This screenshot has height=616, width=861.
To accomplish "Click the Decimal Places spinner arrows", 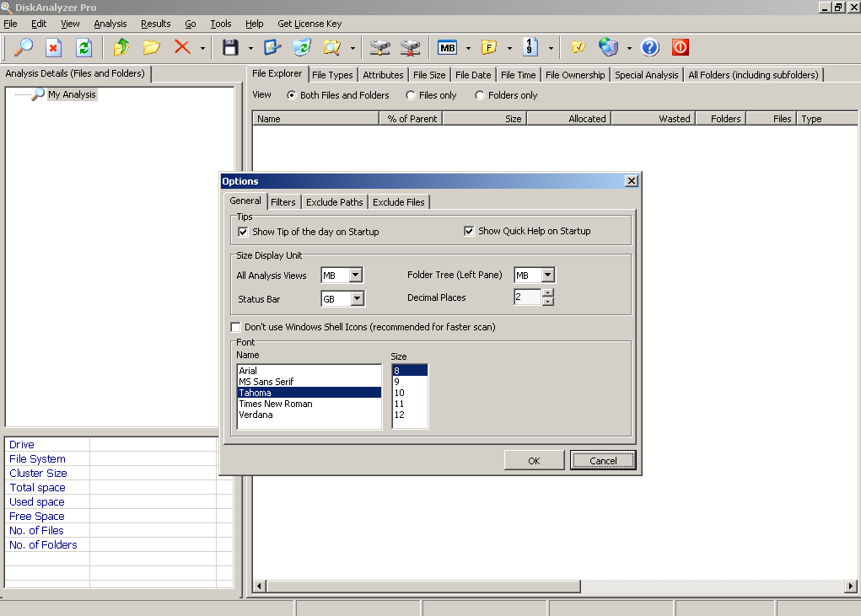I will point(547,297).
